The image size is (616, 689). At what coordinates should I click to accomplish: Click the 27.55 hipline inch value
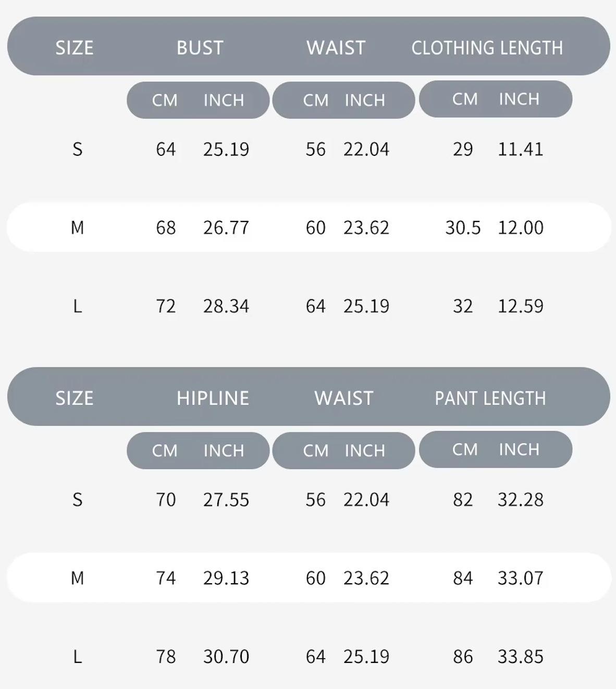tap(226, 500)
